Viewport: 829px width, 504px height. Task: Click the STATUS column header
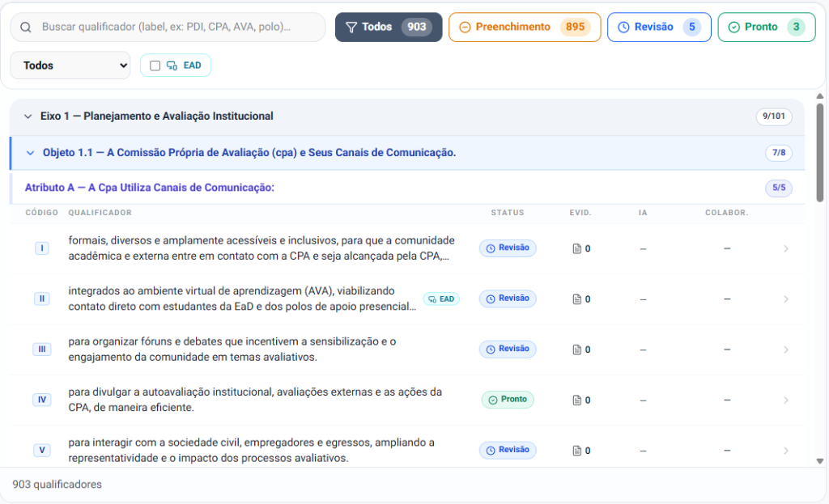508,213
